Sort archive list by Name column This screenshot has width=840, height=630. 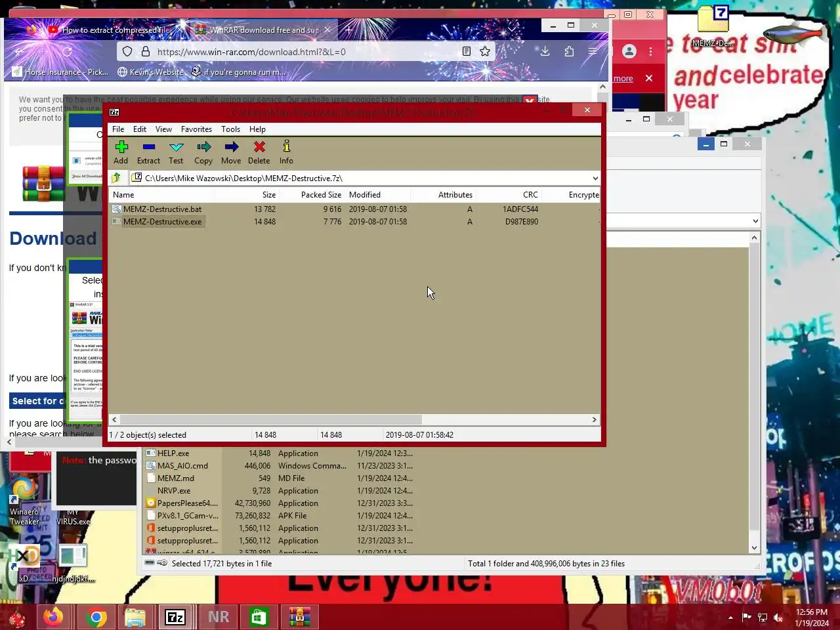coord(160,195)
